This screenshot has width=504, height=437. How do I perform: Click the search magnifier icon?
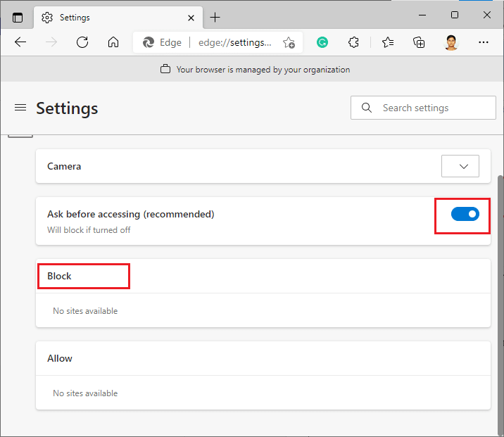367,108
